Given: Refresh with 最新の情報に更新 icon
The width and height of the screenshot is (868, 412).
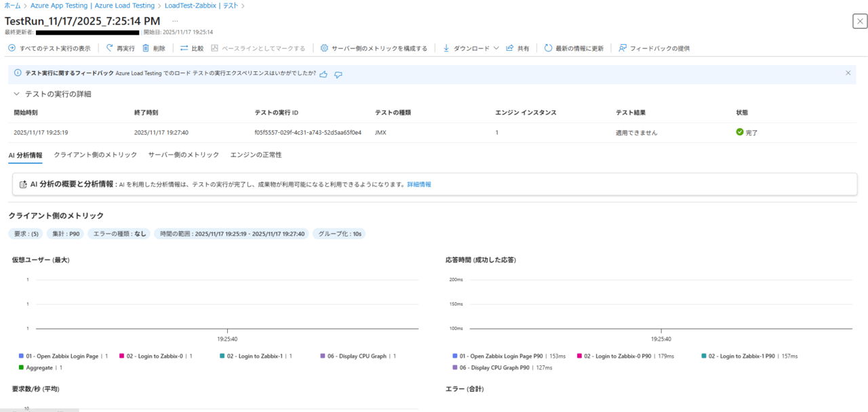Looking at the screenshot, I should (548, 49).
